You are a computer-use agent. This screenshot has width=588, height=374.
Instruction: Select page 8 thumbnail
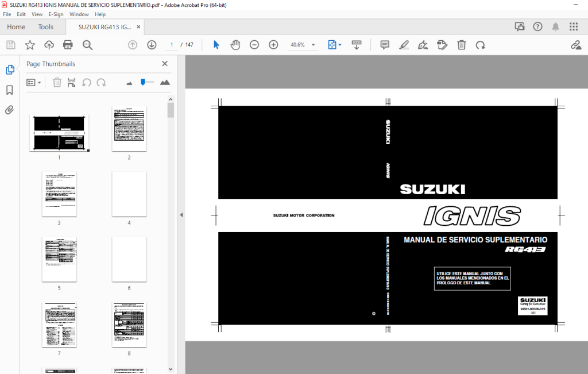pyautogui.click(x=129, y=325)
